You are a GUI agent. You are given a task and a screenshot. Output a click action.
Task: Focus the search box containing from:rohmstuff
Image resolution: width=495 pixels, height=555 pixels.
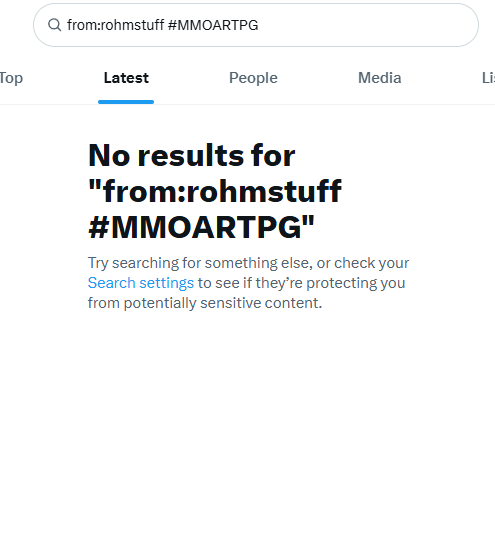[x=256, y=25]
